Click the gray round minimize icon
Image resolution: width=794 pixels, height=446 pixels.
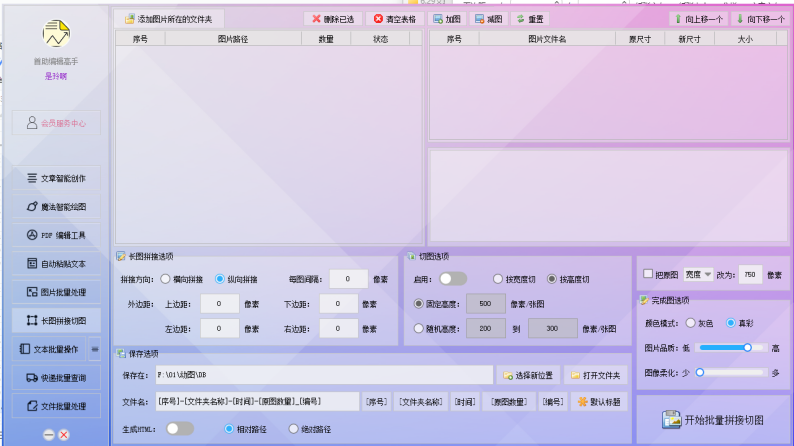(49, 435)
